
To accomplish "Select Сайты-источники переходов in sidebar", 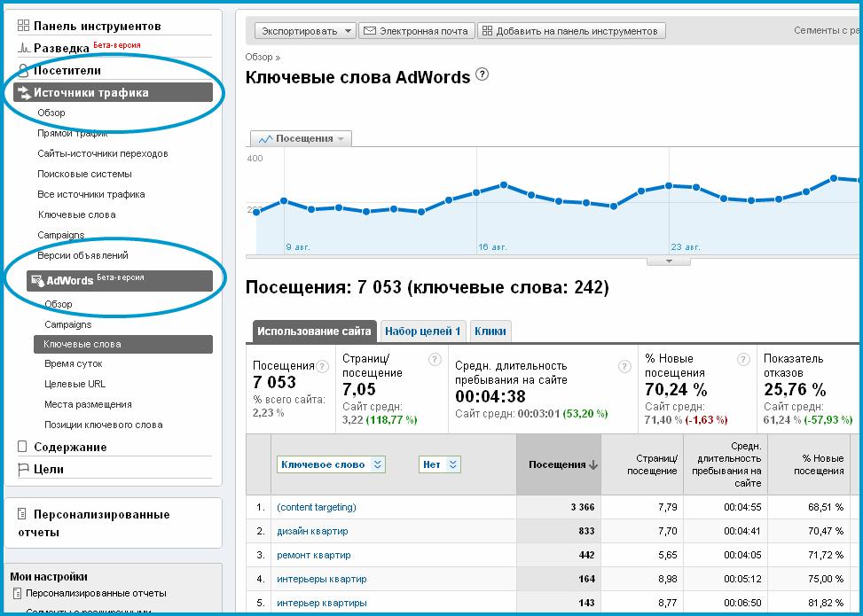I will 102,153.
